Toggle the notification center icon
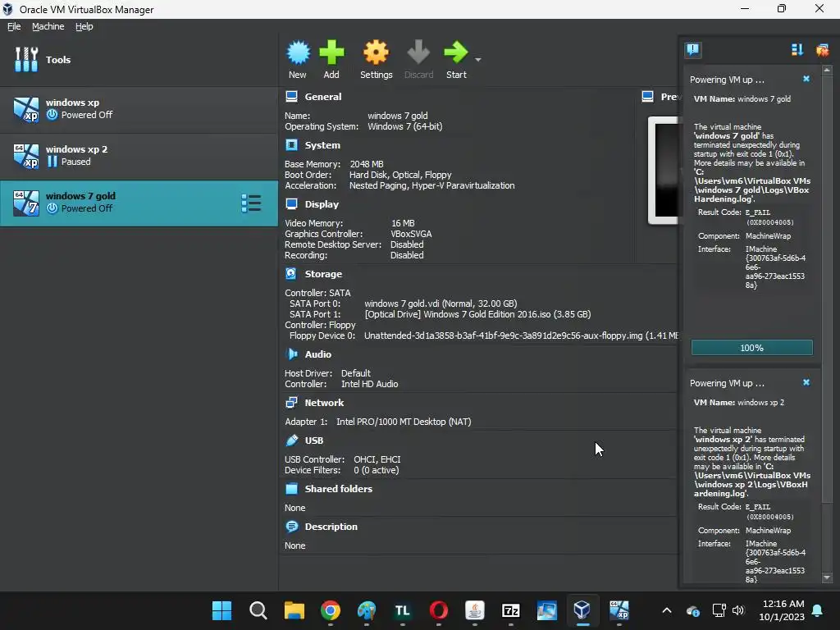Screen dimensions: 840x630 tap(692, 50)
